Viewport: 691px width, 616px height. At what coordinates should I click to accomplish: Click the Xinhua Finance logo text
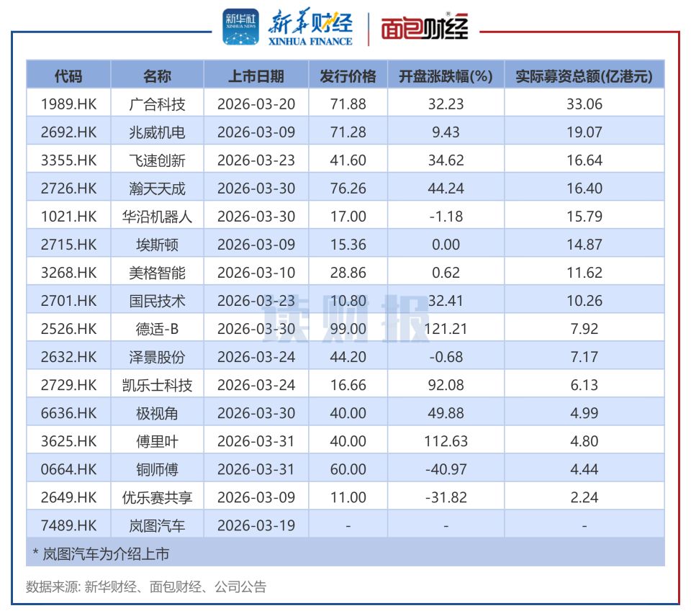(x=310, y=27)
